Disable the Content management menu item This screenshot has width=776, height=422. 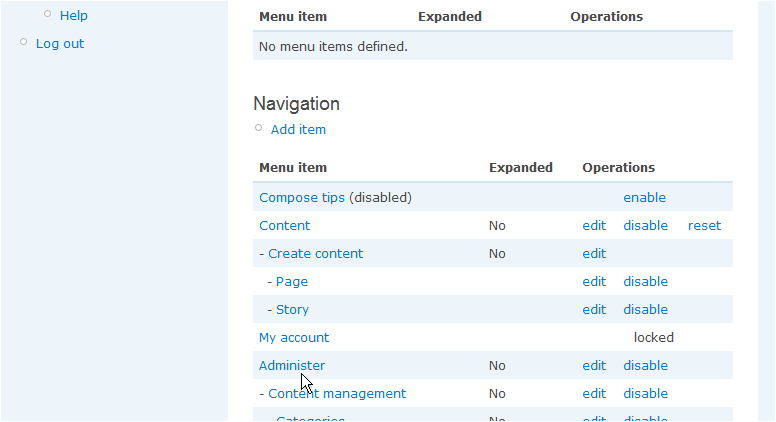pyautogui.click(x=645, y=393)
